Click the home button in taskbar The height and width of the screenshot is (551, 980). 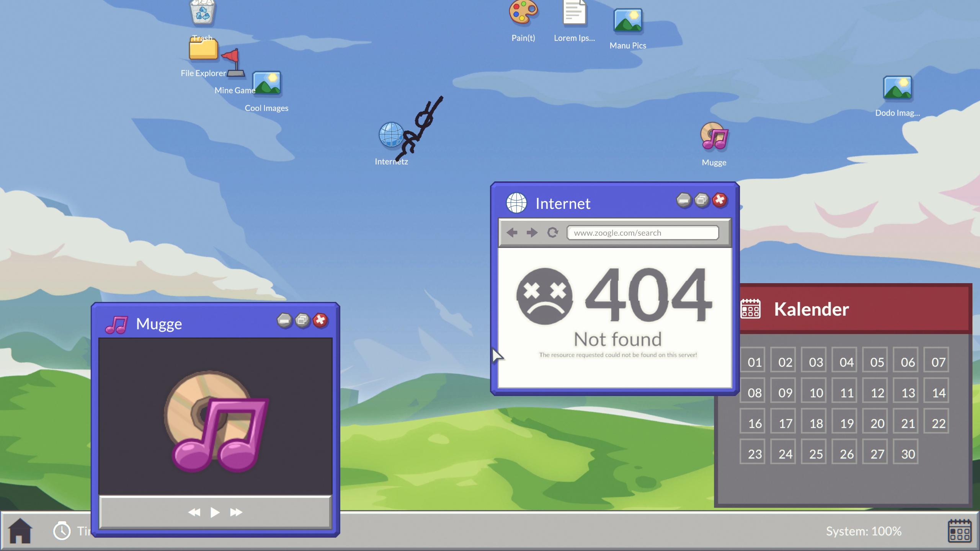tap(20, 531)
